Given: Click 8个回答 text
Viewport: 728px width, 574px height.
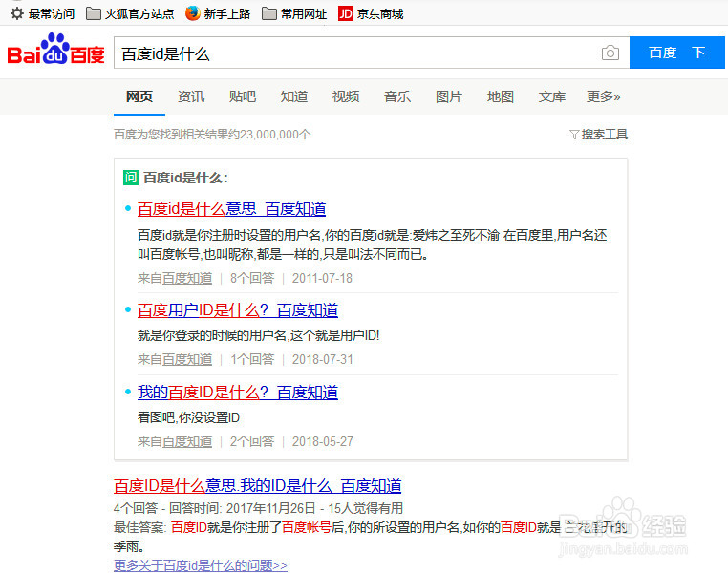Looking at the screenshot, I should pos(252,279).
